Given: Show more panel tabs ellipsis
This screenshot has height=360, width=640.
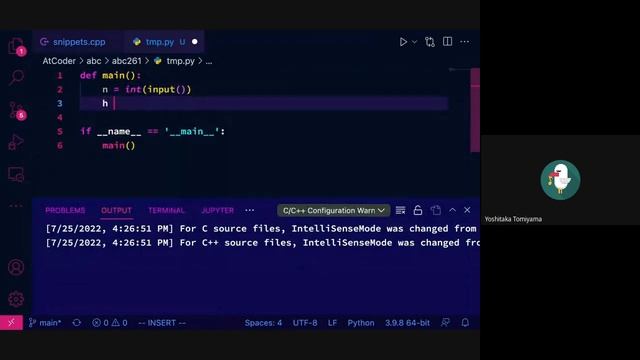Looking at the screenshot, I should (250, 210).
